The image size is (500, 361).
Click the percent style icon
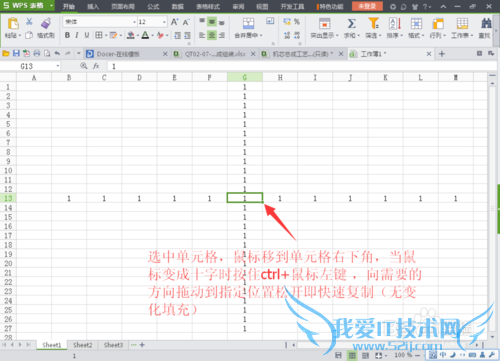pos(297,22)
